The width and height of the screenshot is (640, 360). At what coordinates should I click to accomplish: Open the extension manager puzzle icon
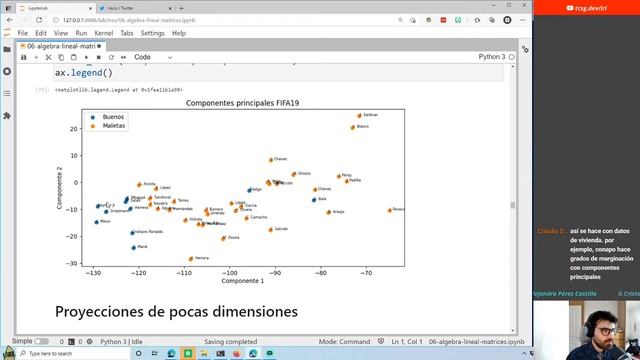(x=7, y=116)
